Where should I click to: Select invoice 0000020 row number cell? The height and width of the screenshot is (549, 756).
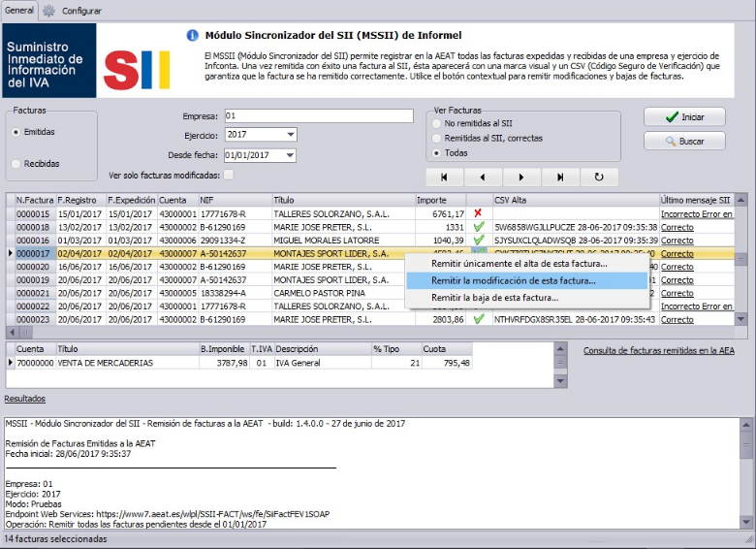coord(35,267)
